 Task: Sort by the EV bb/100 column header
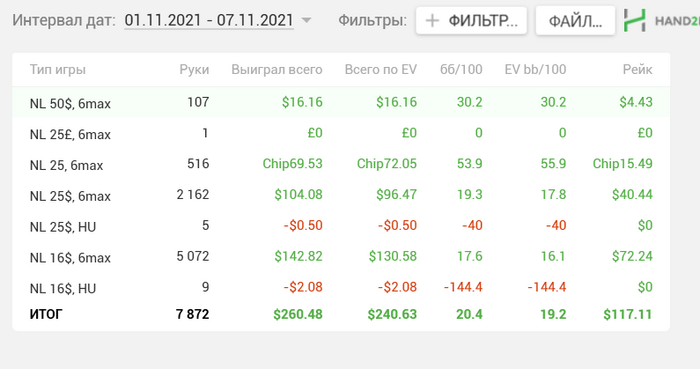pos(535,70)
